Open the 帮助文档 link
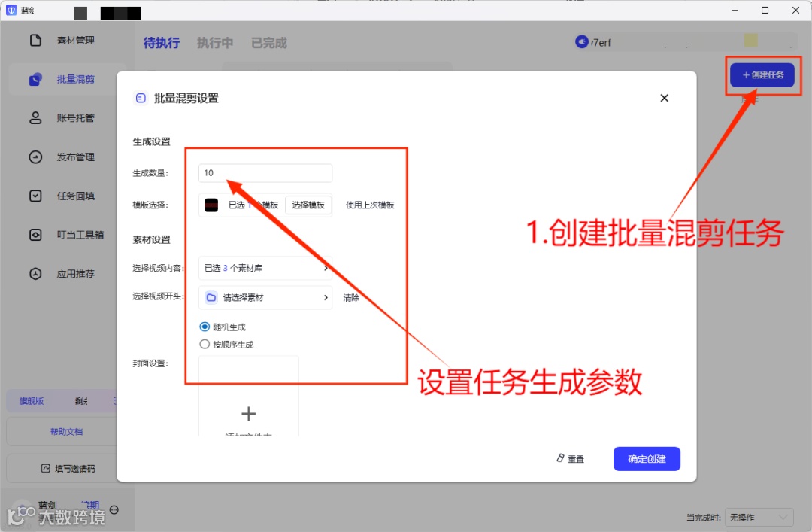Image resolution: width=812 pixels, height=532 pixels. (x=66, y=431)
